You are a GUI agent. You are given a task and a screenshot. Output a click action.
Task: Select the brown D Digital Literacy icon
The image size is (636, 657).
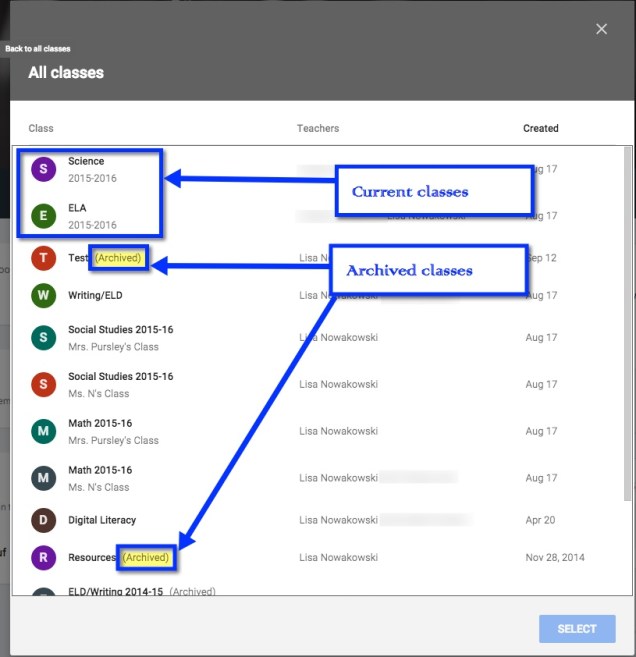[x=43, y=520]
